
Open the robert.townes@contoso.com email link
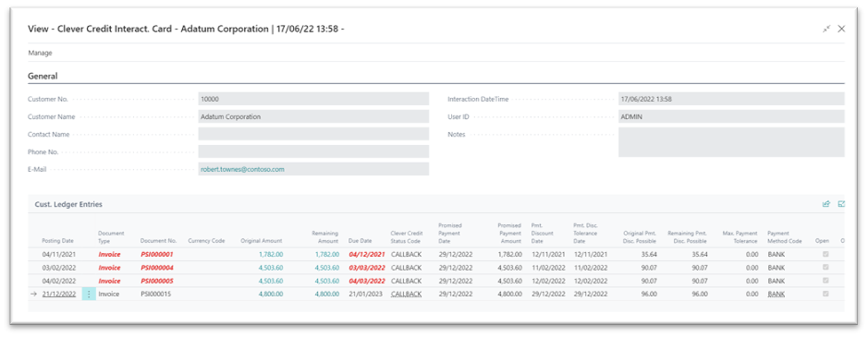242,169
